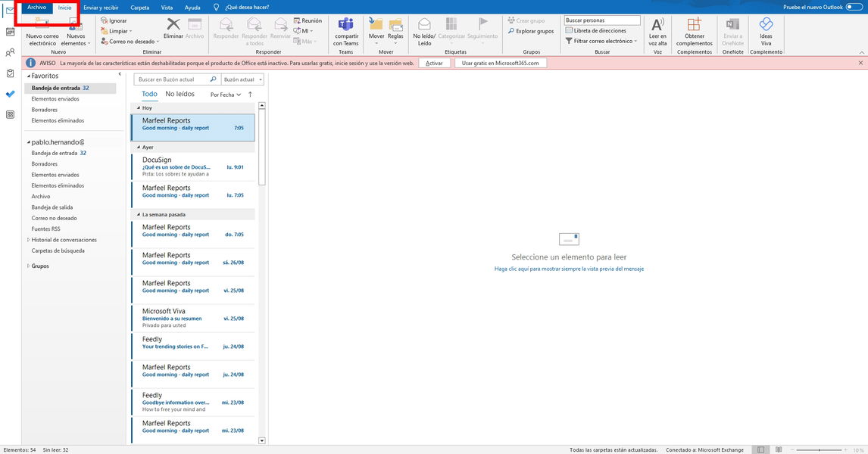Open the Archivo tab
This screenshot has height=454, width=868.
tap(36, 8)
